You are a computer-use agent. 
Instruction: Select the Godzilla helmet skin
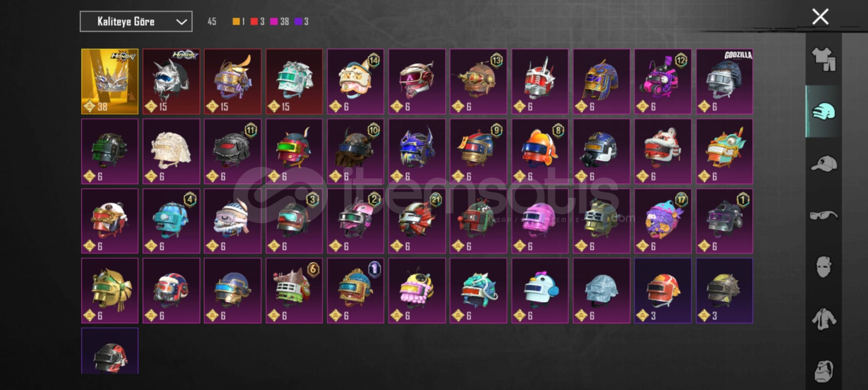[725, 81]
